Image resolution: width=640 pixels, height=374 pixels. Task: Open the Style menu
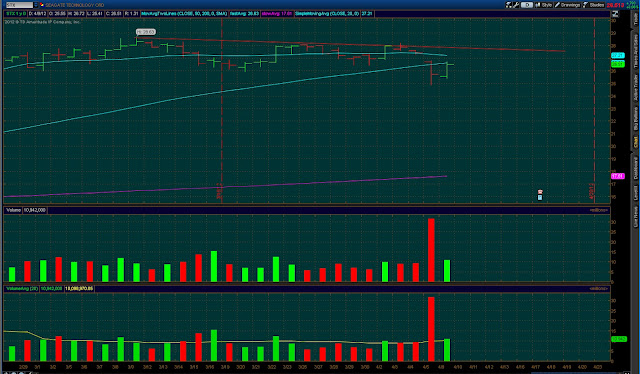[544, 5]
